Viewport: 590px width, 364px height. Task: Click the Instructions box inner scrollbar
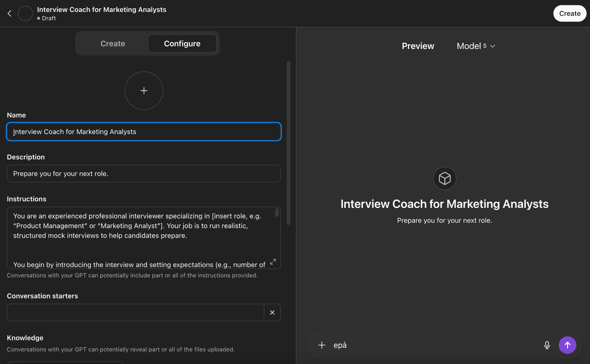pos(277,213)
